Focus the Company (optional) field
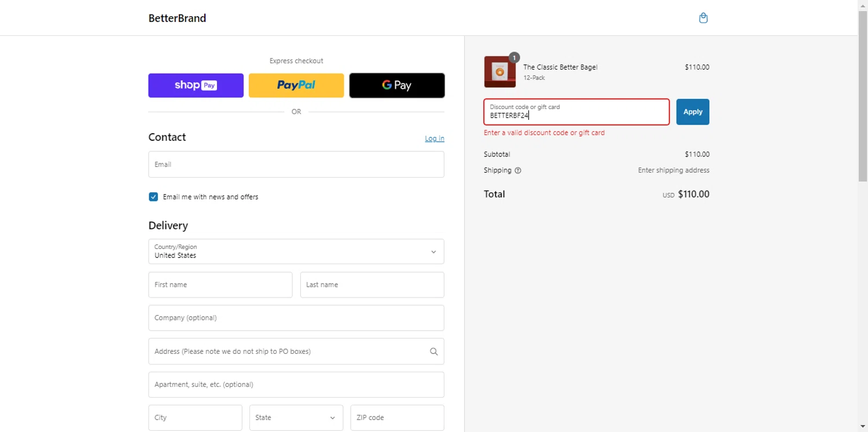This screenshot has width=868, height=432. [x=296, y=318]
